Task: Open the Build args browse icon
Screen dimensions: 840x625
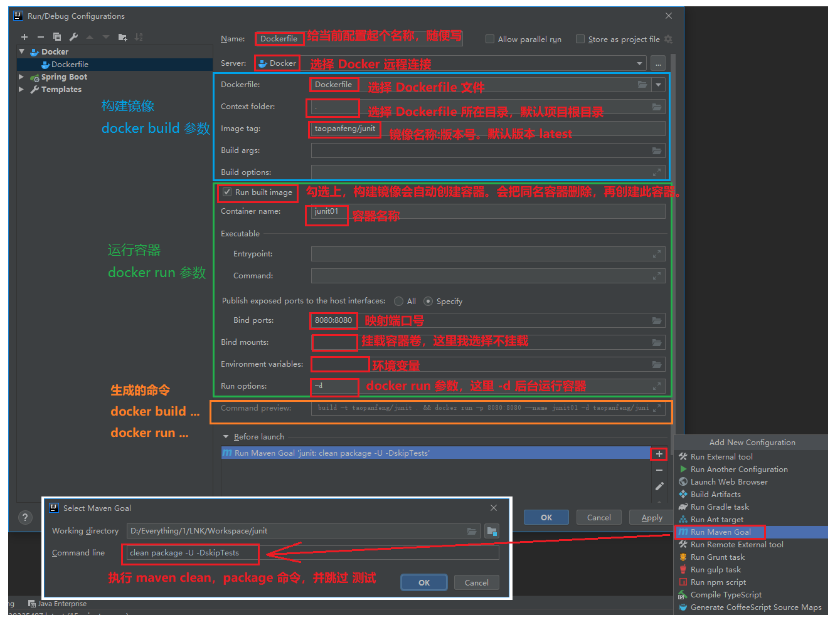Action: (x=657, y=150)
